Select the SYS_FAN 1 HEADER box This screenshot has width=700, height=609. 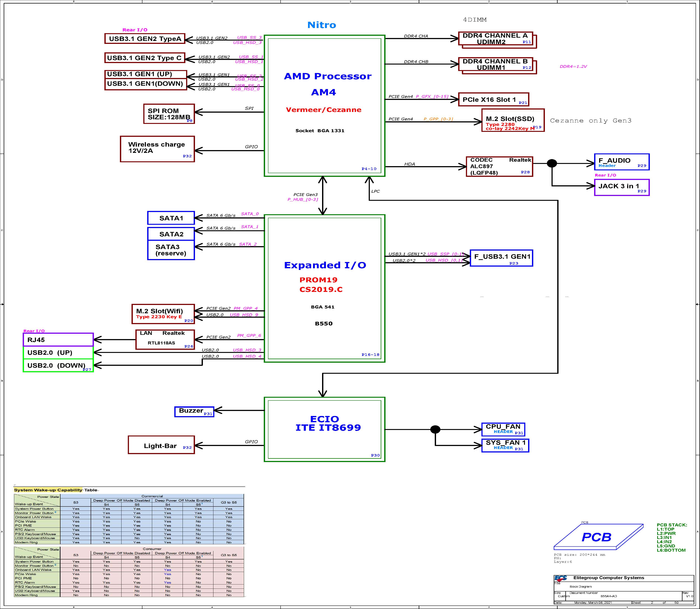505,445
